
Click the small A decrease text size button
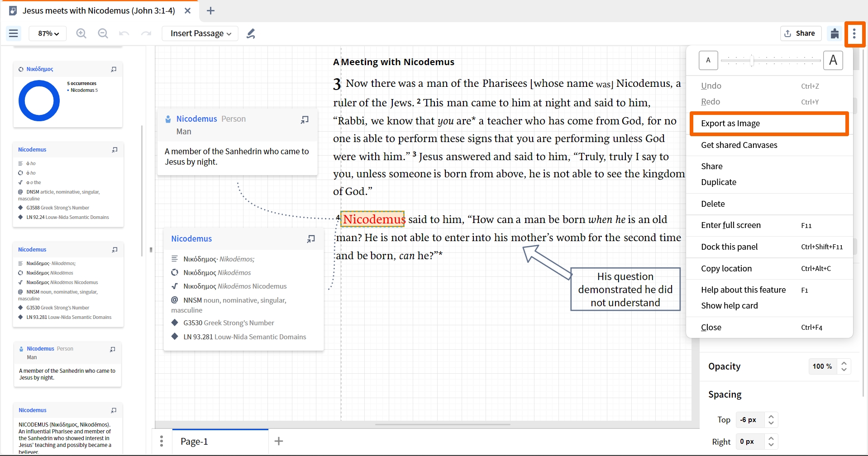point(708,60)
